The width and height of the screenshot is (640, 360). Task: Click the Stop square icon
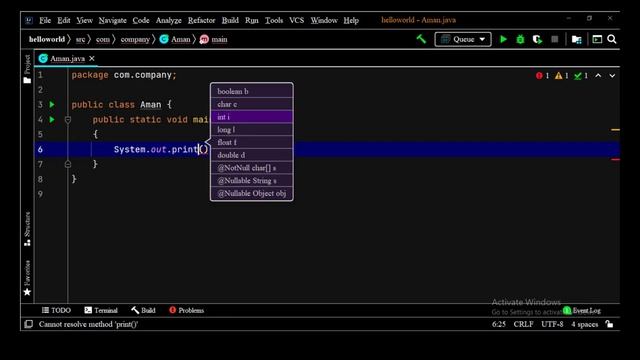(554, 39)
